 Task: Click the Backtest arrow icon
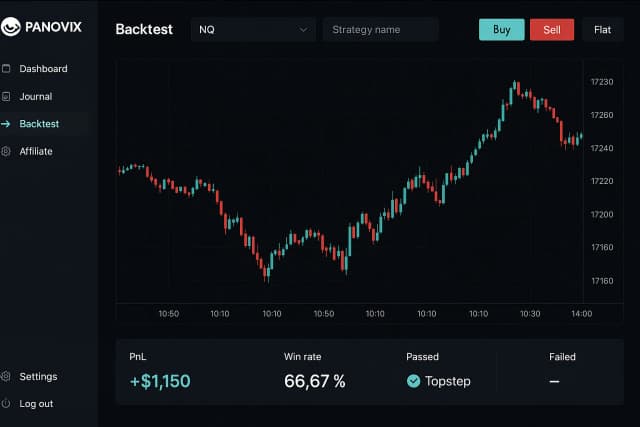coord(6,124)
